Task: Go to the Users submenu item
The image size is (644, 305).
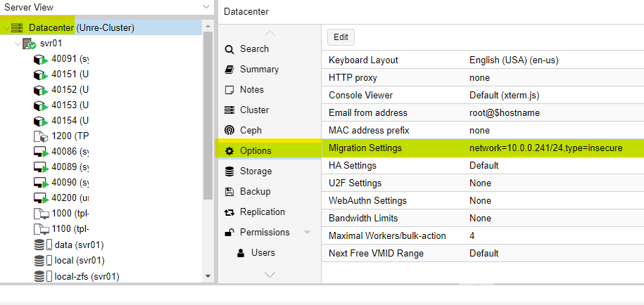Action: coord(263,252)
